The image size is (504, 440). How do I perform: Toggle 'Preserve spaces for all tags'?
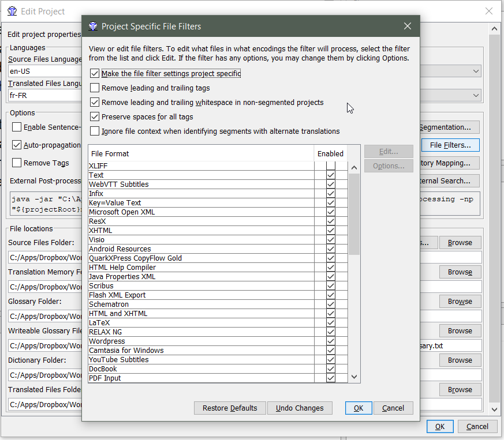tap(95, 117)
